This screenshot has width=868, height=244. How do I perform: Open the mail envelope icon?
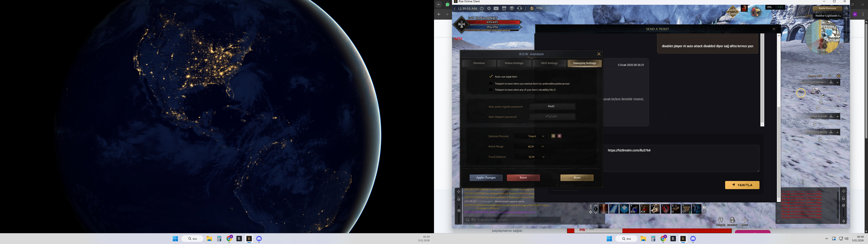pyautogui.click(x=496, y=8)
